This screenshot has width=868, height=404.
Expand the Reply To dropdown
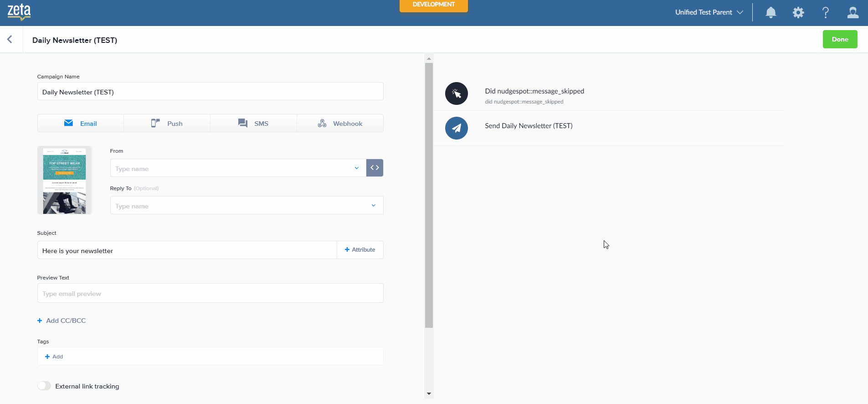(x=373, y=206)
